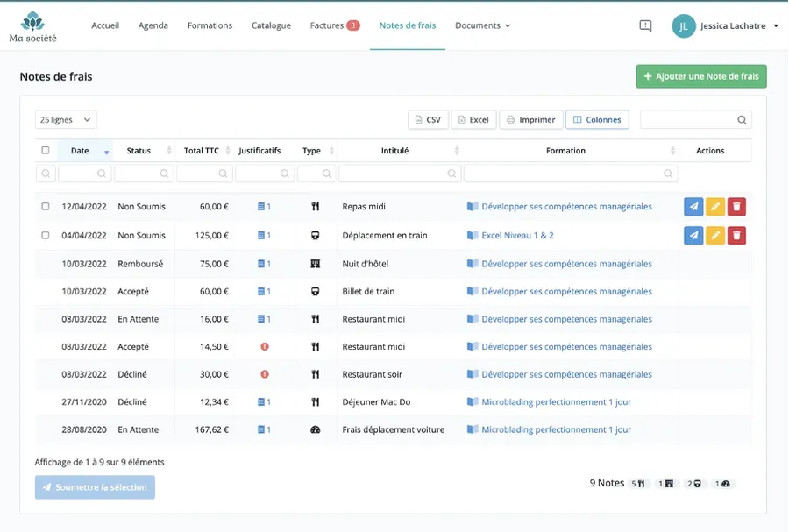The image size is (789, 532).
Task: Open the 25 lignes rows dropdown
Action: click(x=66, y=120)
